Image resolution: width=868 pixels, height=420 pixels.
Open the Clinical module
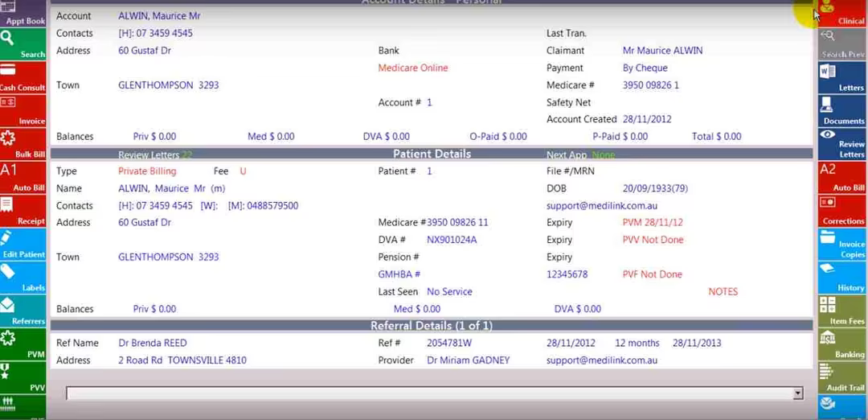click(842, 14)
